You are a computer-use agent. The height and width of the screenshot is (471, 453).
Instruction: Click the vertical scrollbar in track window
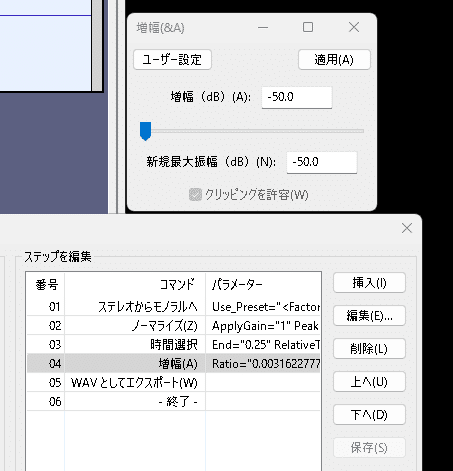pos(97,45)
